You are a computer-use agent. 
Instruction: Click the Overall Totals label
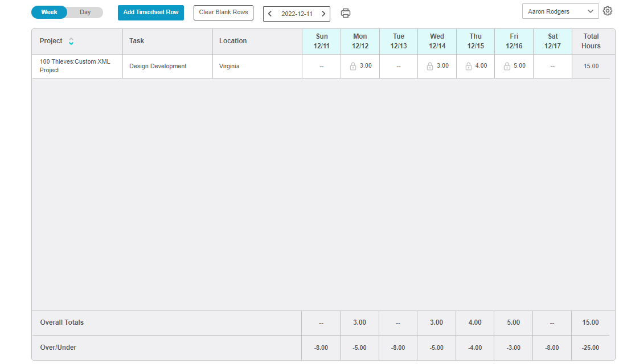tap(62, 322)
